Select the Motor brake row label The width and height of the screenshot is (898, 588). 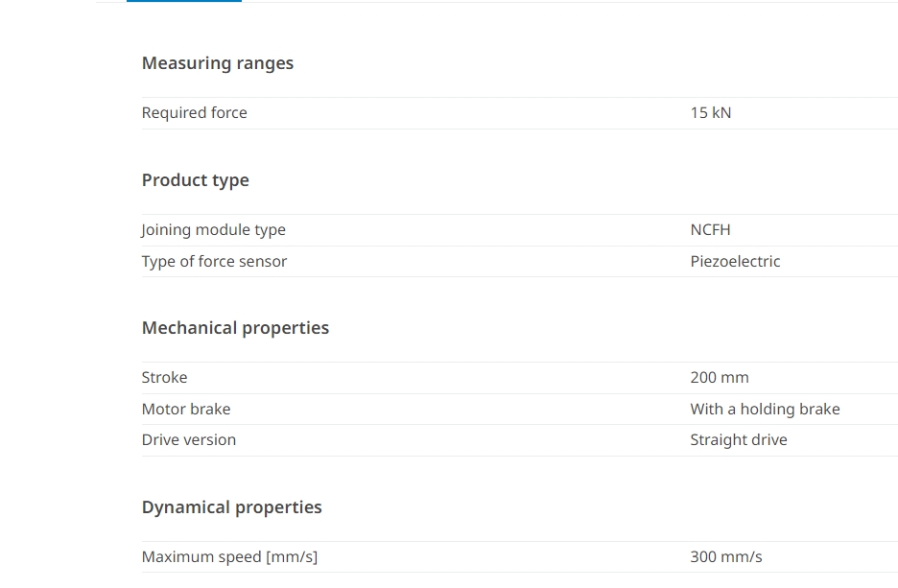[x=186, y=409]
